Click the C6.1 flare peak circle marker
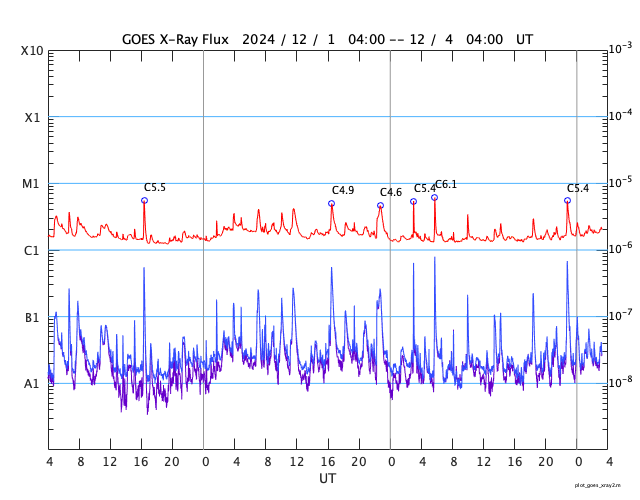The image size is (640, 500). [x=435, y=198]
